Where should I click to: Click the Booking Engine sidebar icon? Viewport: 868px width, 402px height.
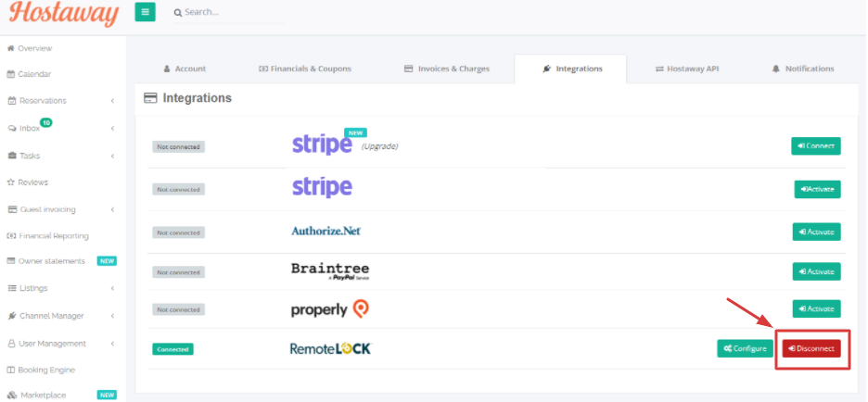pos(10,370)
